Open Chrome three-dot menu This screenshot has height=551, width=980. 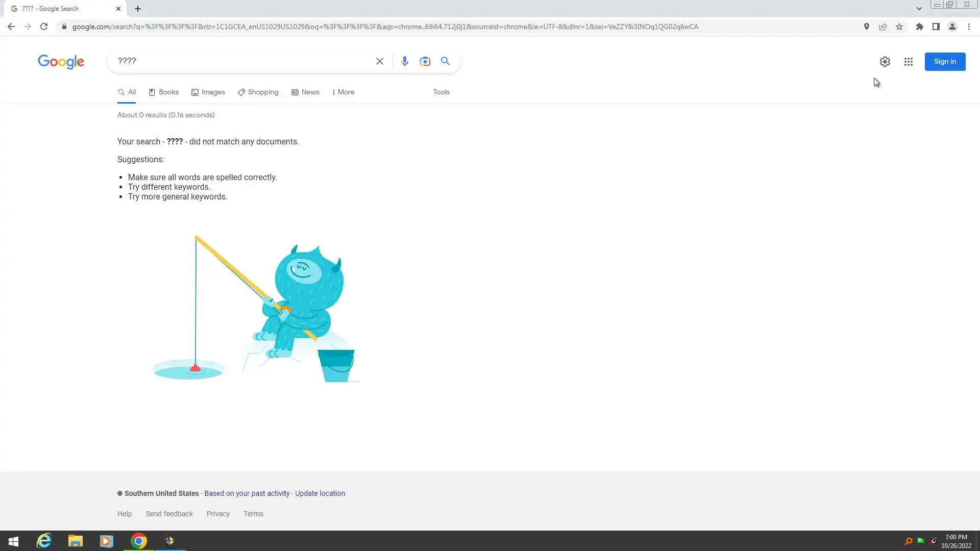pyautogui.click(x=969, y=27)
